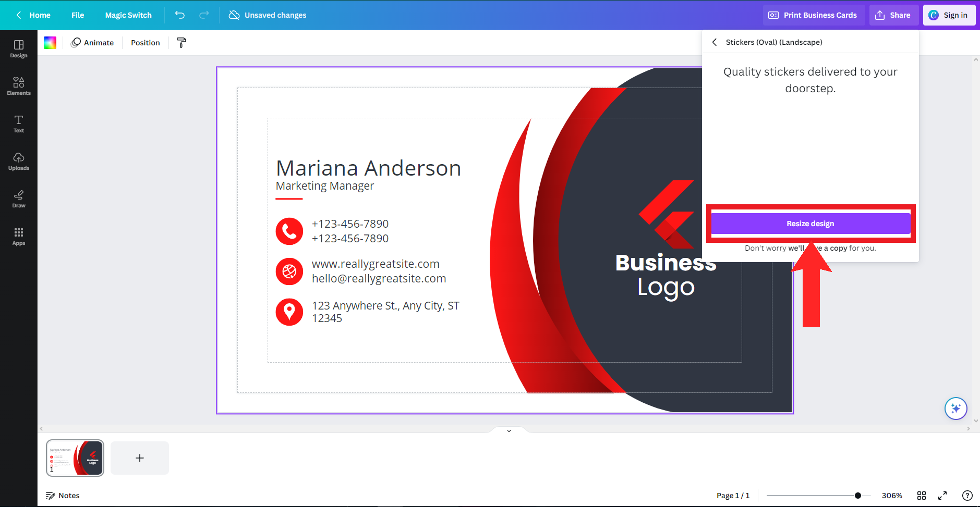Click the Share button
This screenshot has width=980, height=507.
(893, 15)
